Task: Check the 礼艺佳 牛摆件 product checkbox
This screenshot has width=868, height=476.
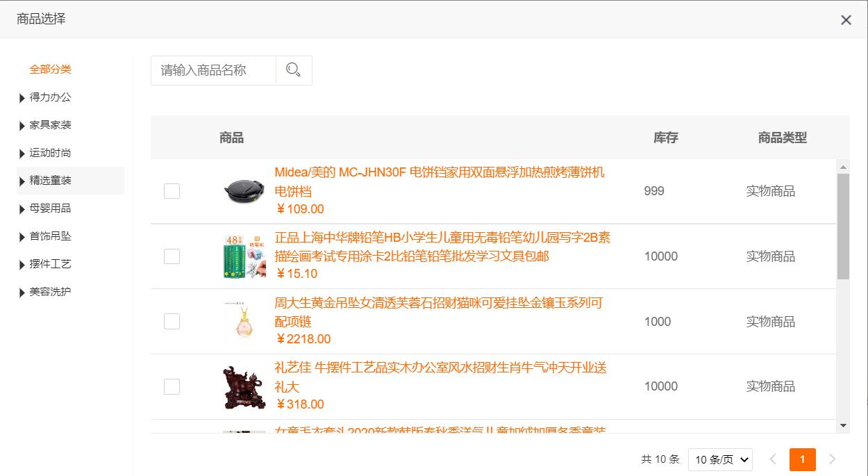Action: pyautogui.click(x=172, y=386)
